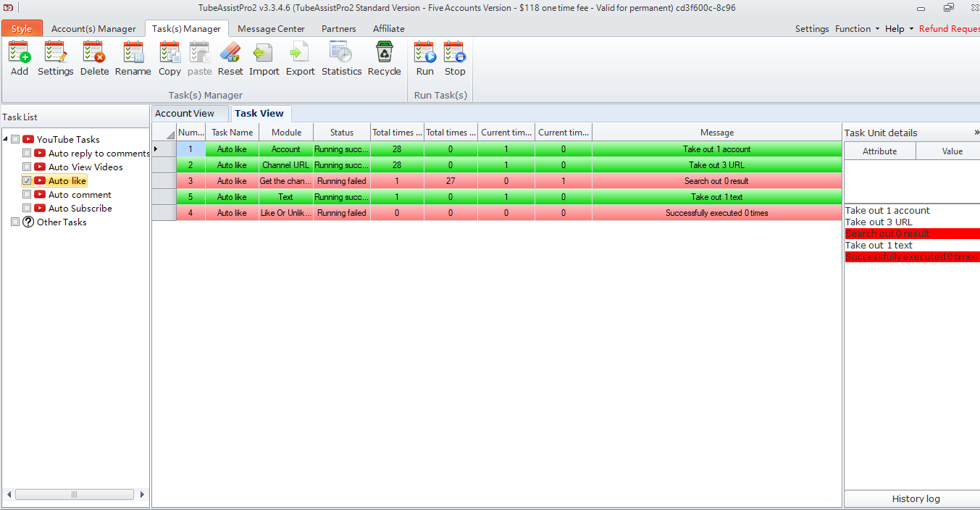Enable the Auto View Videos checkbox

tap(27, 167)
